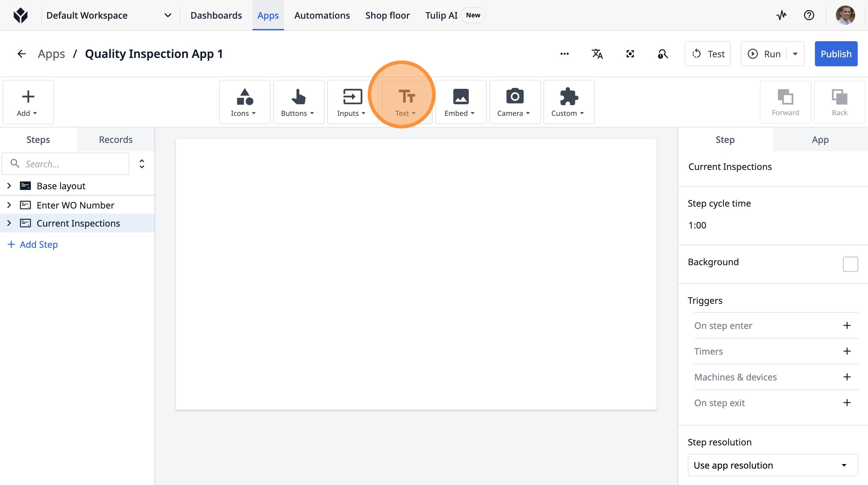Viewport: 868px width, 485px height.
Task: Open the Custom widgets menu
Action: 568,102
